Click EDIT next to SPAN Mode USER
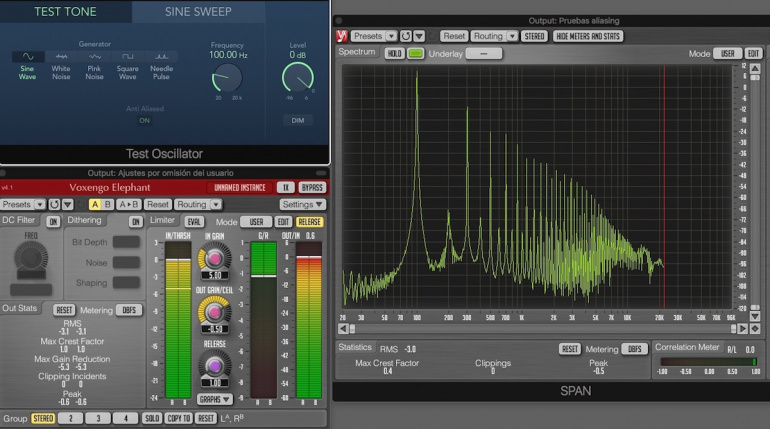Image resolution: width=770 pixels, height=429 pixels. point(753,53)
